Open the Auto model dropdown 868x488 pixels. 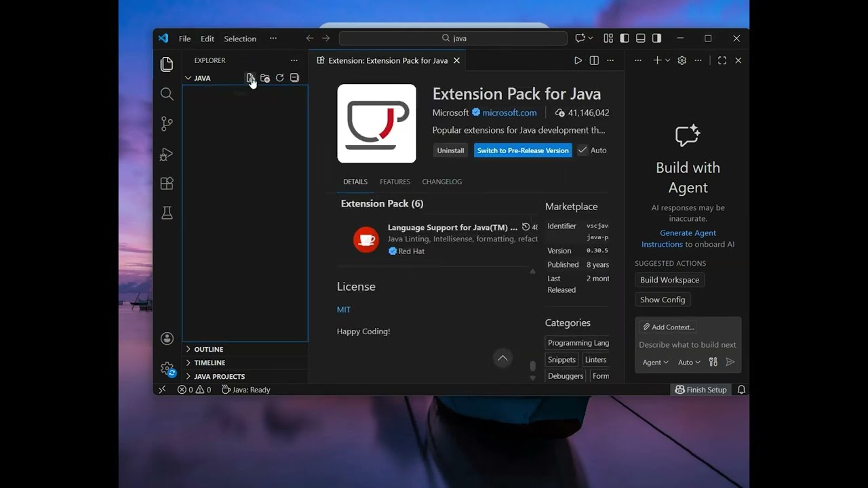coord(689,363)
